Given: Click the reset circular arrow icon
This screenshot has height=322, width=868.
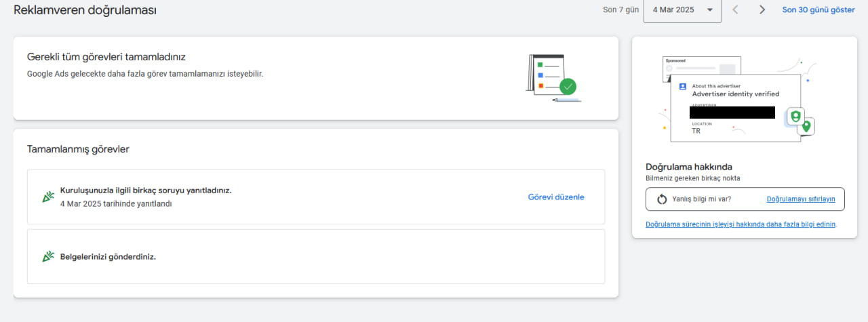Looking at the screenshot, I should point(663,199).
